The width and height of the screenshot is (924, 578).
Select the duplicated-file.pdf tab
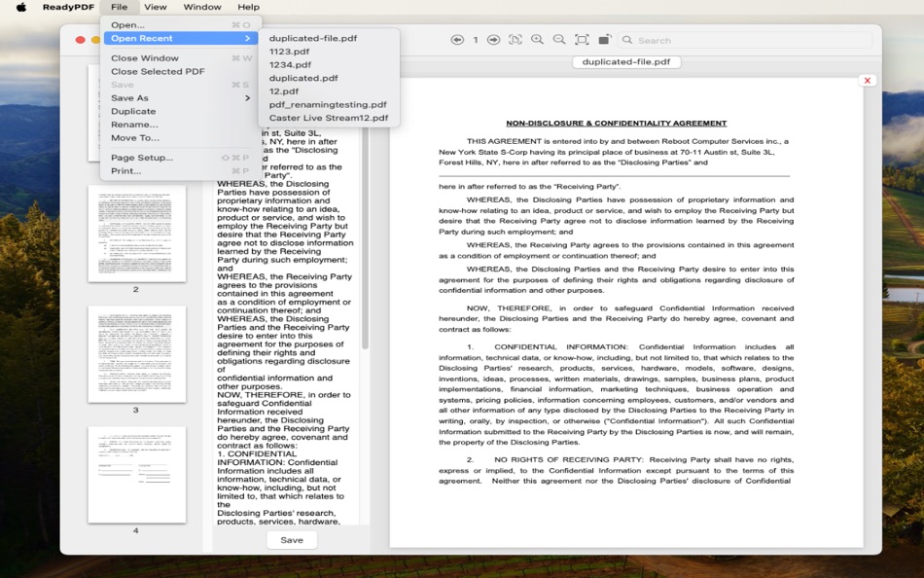click(x=625, y=62)
